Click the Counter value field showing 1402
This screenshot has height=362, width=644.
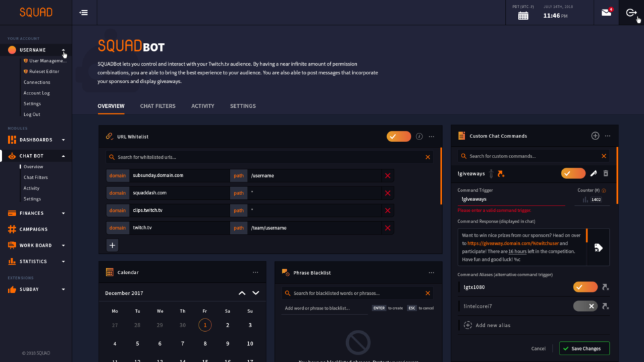596,200
